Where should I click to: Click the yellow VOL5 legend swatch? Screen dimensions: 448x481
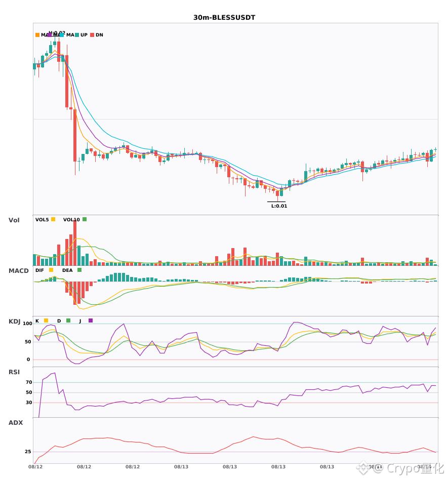click(x=53, y=219)
